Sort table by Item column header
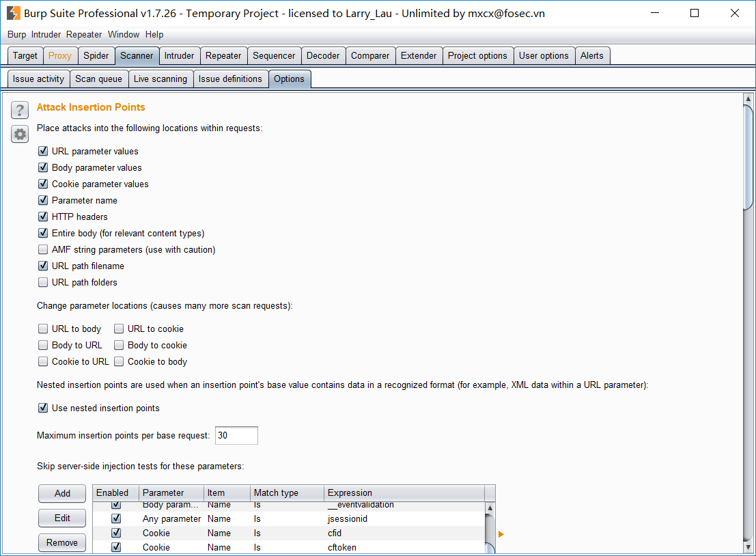 click(227, 493)
